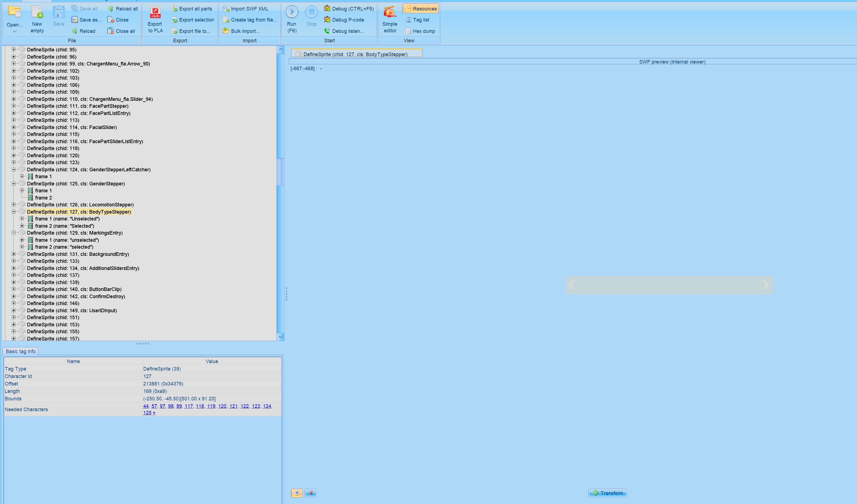The width and height of the screenshot is (857, 504).
Task: Toggle the Resources view button
Action: (x=421, y=9)
